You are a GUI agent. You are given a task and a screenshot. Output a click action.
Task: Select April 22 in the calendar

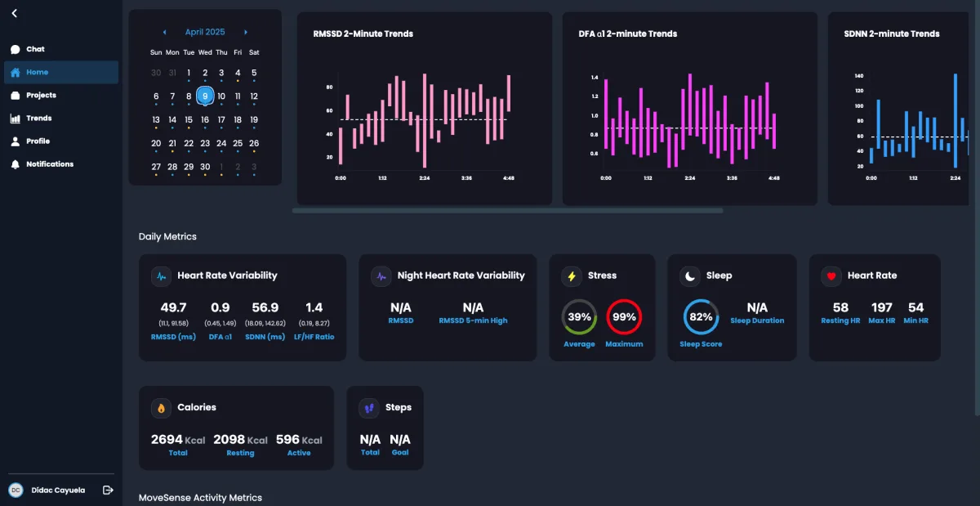tap(189, 143)
